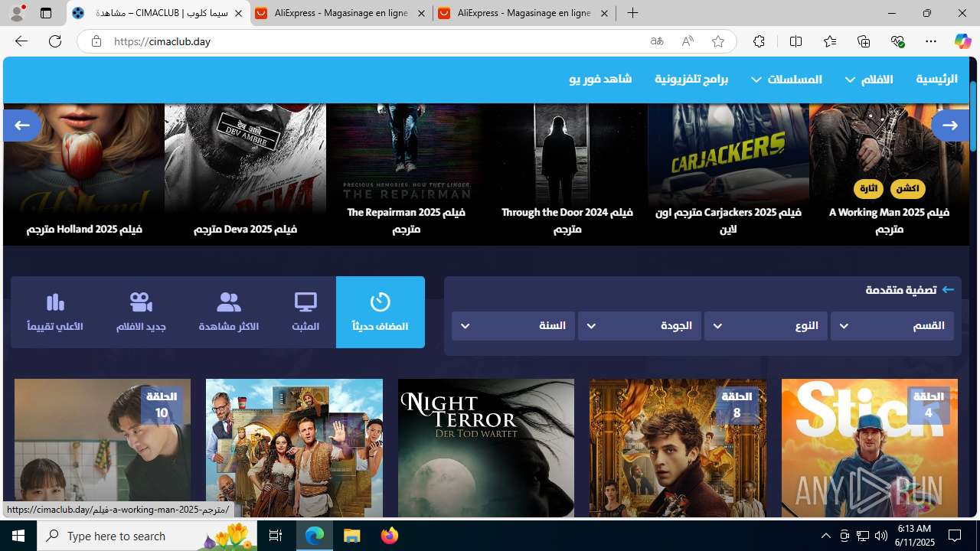Screen dimensions: 980x551
Task: Click the تصفية متقدمة heading
Action: (900, 290)
